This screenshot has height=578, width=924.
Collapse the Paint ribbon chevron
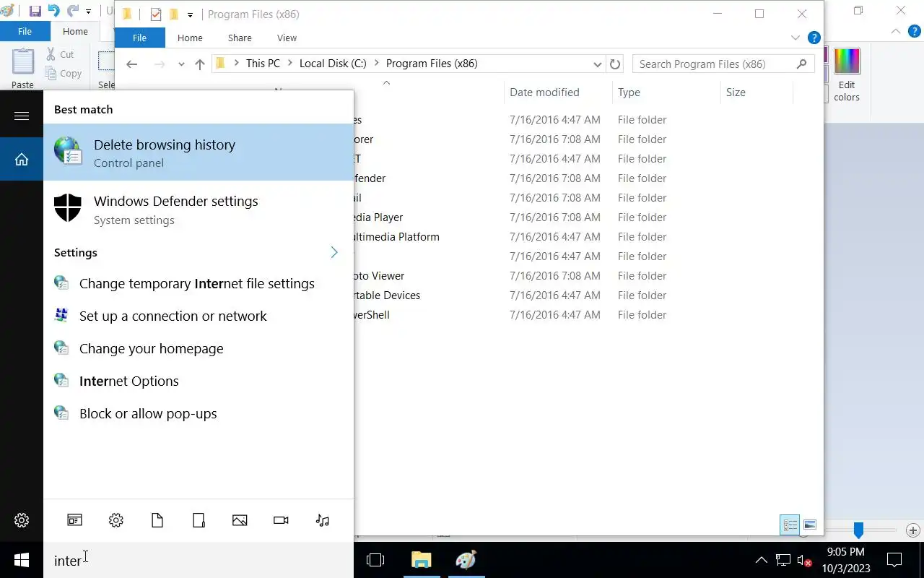895,31
